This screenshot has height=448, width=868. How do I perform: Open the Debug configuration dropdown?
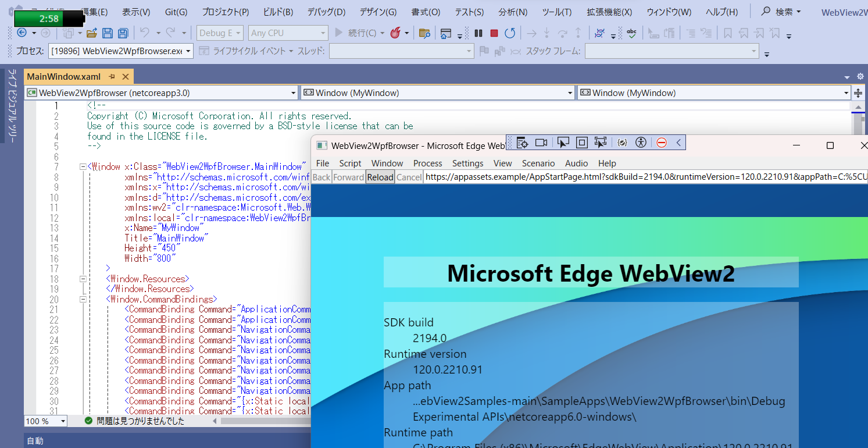click(220, 33)
